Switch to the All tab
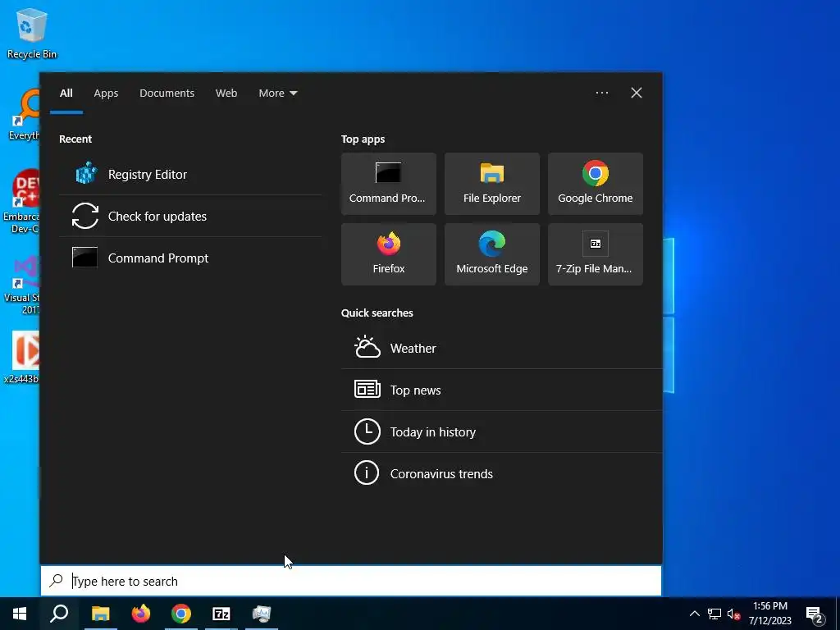This screenshot has width=840, height=630. coord(66,94)
